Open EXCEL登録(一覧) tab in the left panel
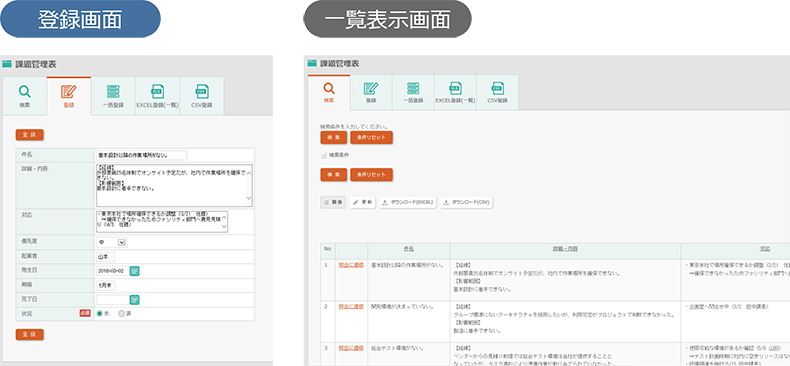The height and width of the screenshot is (366, 790). 157,96
